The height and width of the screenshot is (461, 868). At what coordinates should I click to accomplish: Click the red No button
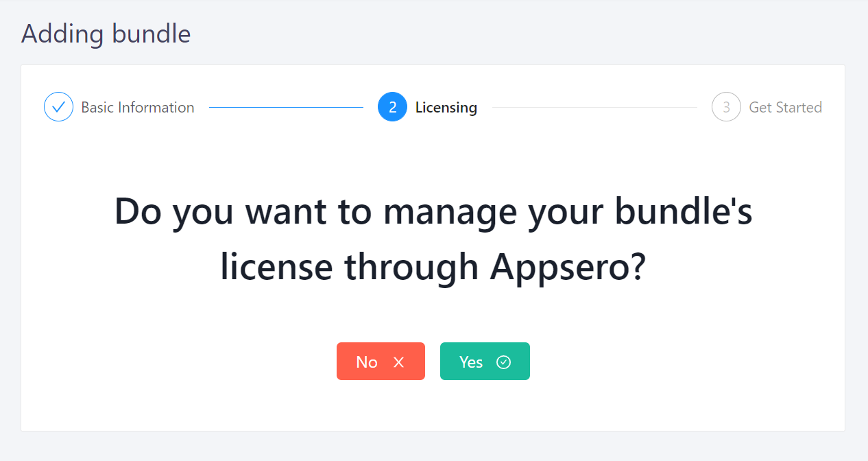pyautogui.click(x=381, y=361)
